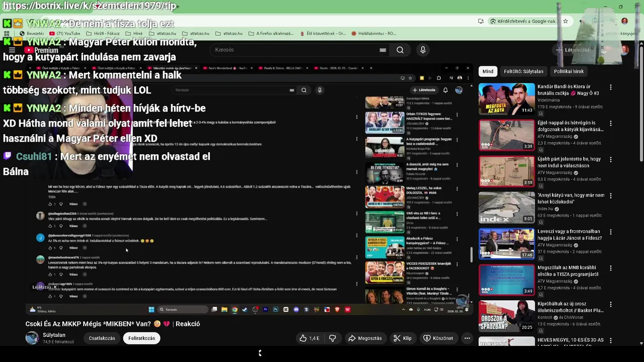This screenshot has width=644, height=362.
Task: Open title 'Éjjel-nappal és hétvégén is dolgoznak'
Action: point(570,126)
